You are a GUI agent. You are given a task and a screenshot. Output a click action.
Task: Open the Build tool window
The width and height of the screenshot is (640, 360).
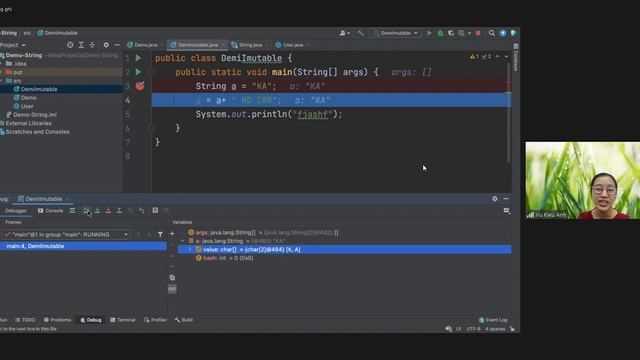pyautogui.click(x=184, y=320)
